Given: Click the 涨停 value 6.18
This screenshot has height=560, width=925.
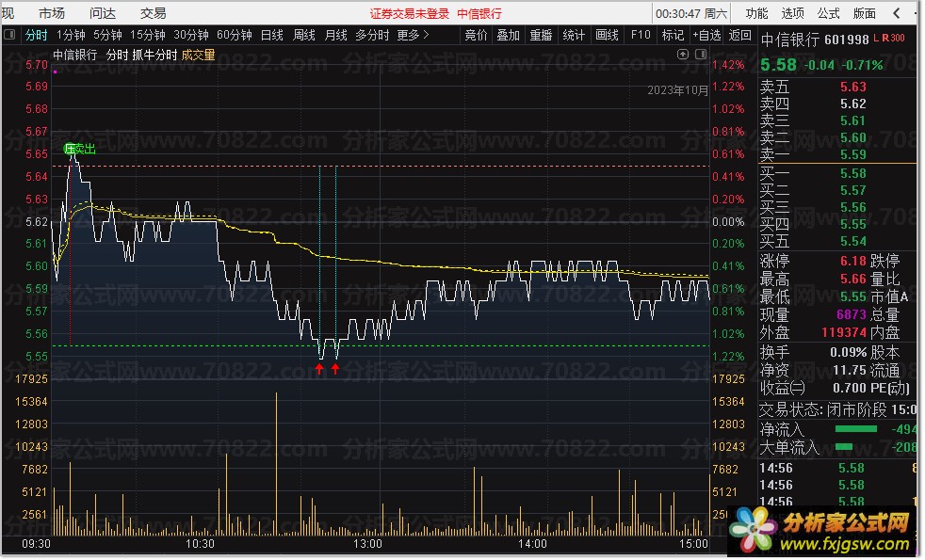Looking at the screenshot, I should click(x=853, y=261).
